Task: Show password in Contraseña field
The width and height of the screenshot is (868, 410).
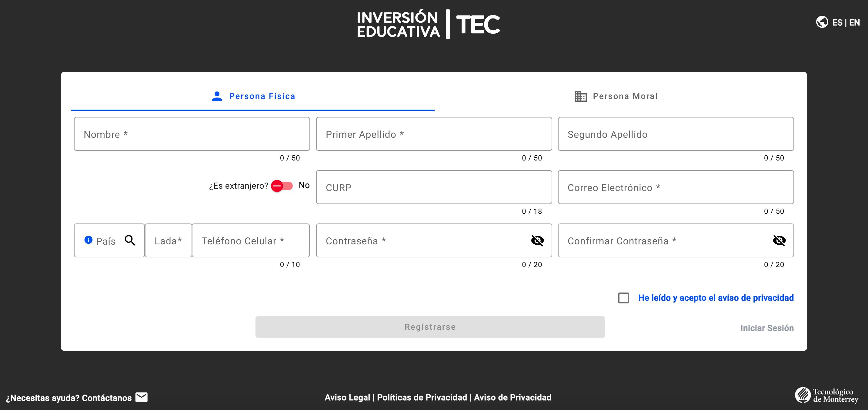Action: click(x=537, y=241)
